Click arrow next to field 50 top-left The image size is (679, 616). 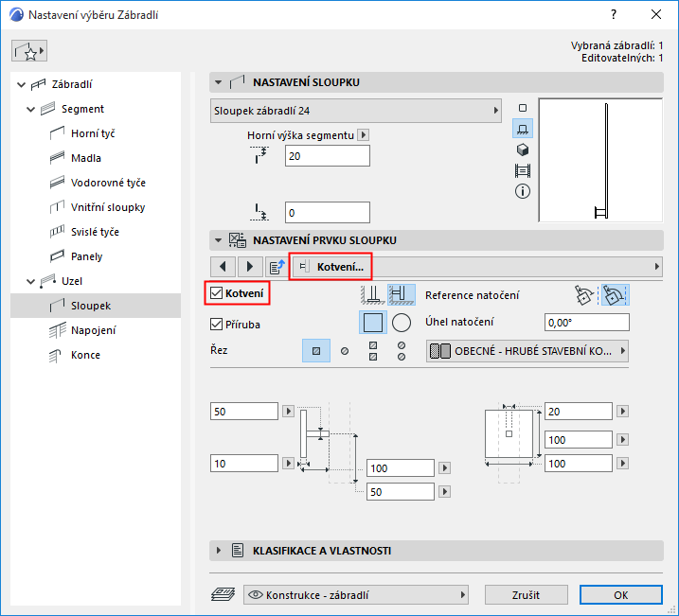click(x=288, y=411)
